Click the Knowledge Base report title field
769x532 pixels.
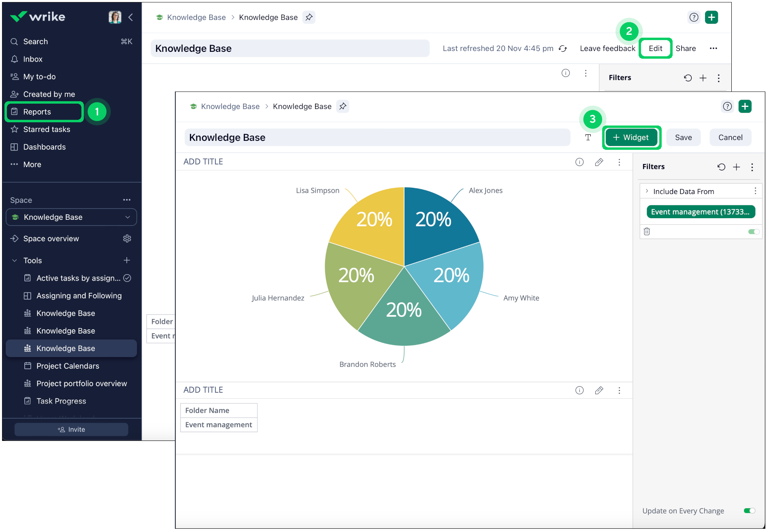377,137
